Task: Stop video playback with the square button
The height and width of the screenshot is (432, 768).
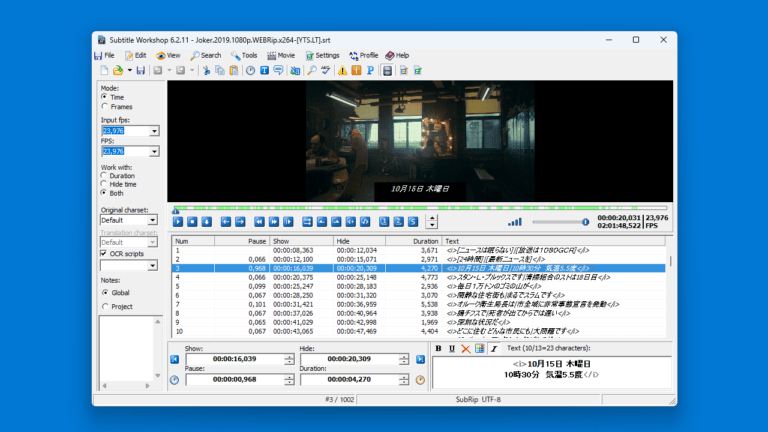Action: point(192,222)
